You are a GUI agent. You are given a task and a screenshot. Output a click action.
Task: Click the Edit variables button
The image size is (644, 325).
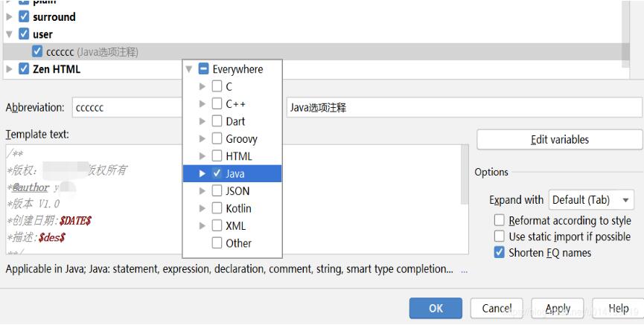559,140
